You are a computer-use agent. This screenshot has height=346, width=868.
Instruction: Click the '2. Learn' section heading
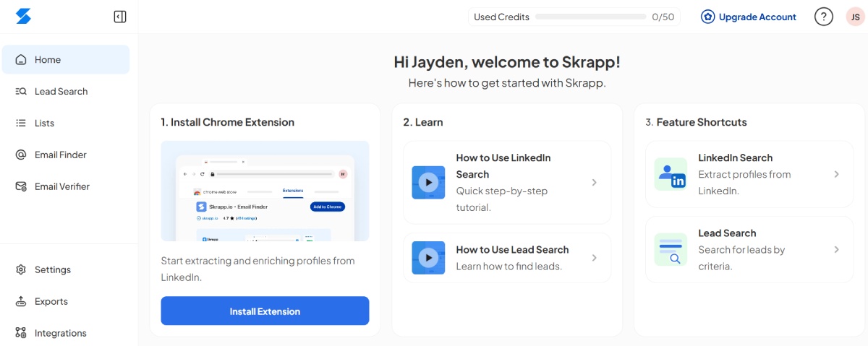(423, 122)
